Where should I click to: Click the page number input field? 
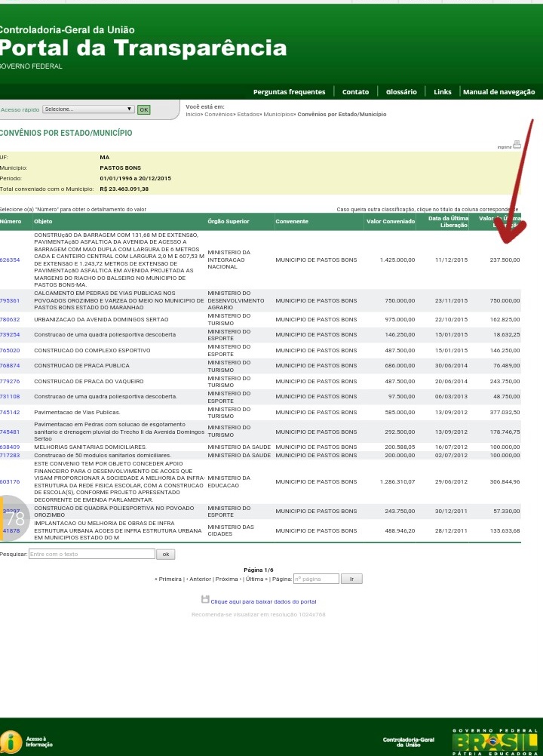(x=316, y=579)
